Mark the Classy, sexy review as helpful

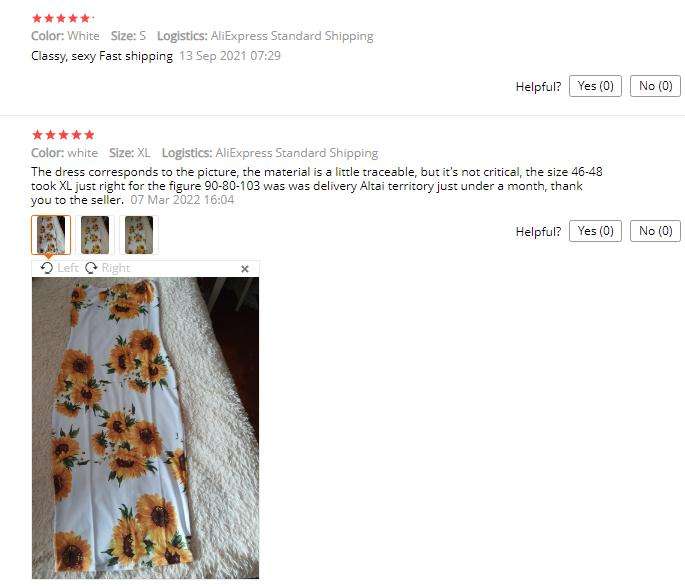click(x=595, y=86)
